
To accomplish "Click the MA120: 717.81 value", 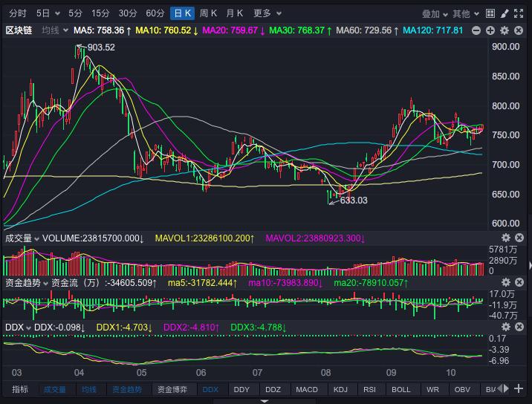I will click(x=432, y=30).
